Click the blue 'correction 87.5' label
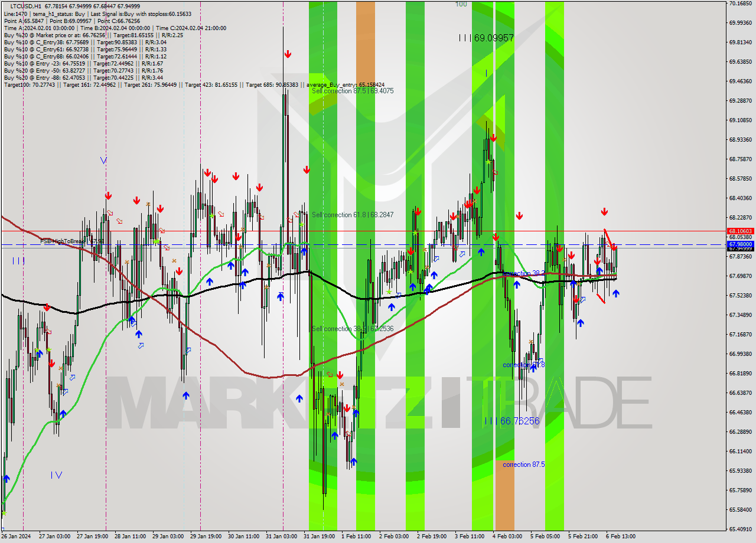This screenshot has width=756, height=543. 524,465
